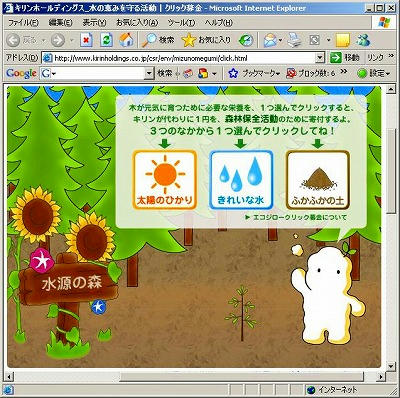The height and width of the screenshot is (398, 400).
Task: Expand the Google search box dropdown
Action: coord(149,73)
